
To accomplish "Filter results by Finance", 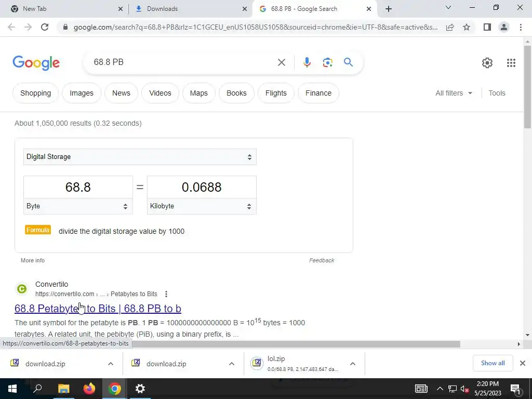I will click(x=318, y=93).
